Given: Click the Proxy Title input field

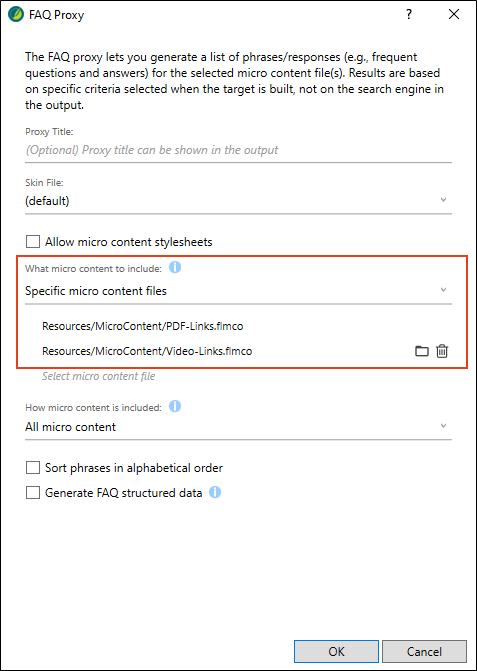Looking at the screenshot, I should [x=238, y=150].
